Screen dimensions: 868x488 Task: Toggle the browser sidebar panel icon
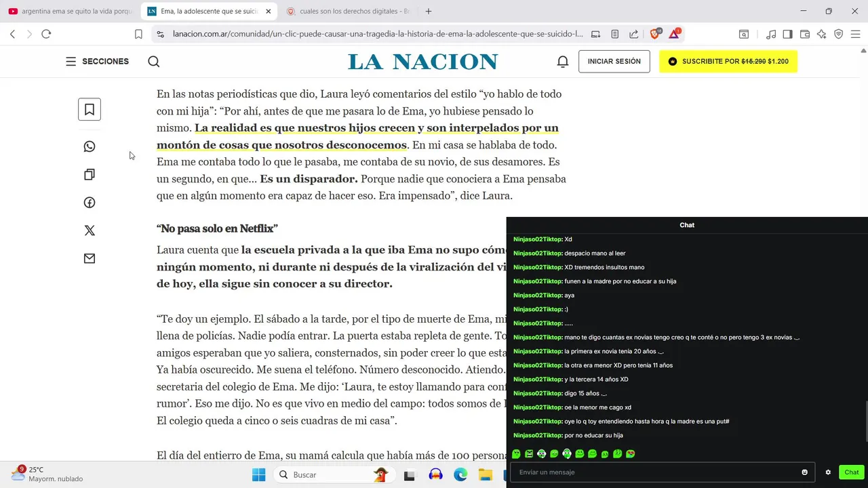787,34
